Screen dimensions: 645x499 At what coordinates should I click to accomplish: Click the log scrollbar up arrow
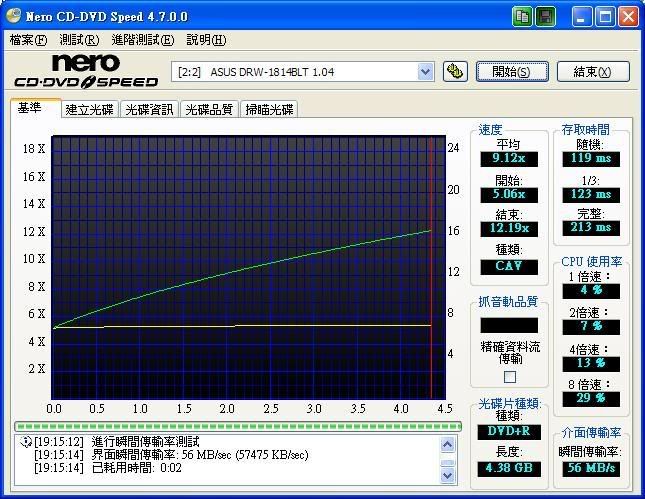coord(448,444)
